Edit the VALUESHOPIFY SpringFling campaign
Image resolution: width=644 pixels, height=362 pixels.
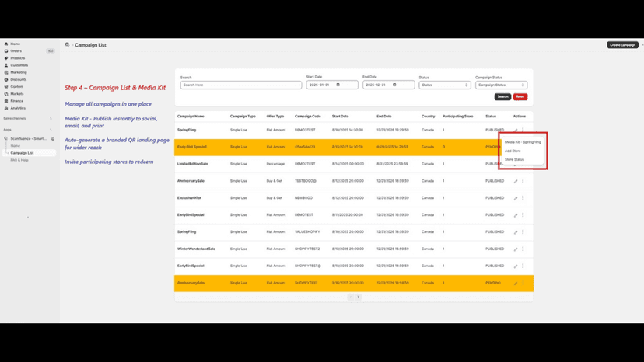coord(516,232)
